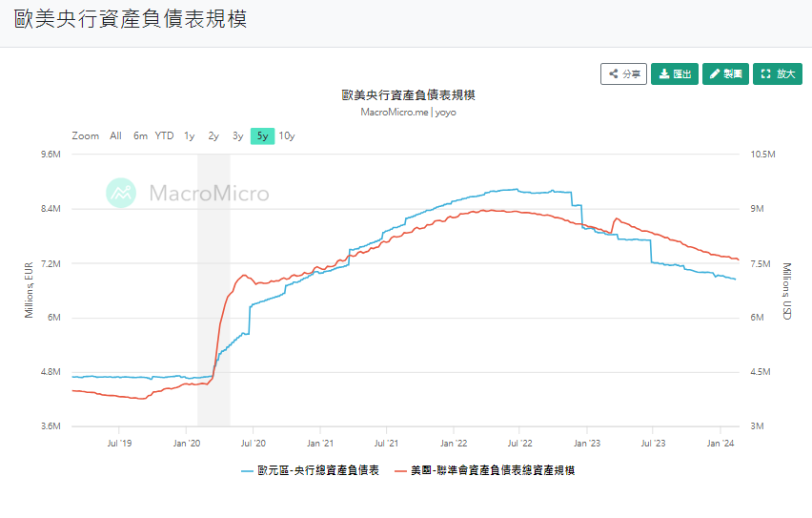Viewport: 812px width, 518px height.
Task: Click the MacroMicro logo watermark
Action: [x=188, y=194]
